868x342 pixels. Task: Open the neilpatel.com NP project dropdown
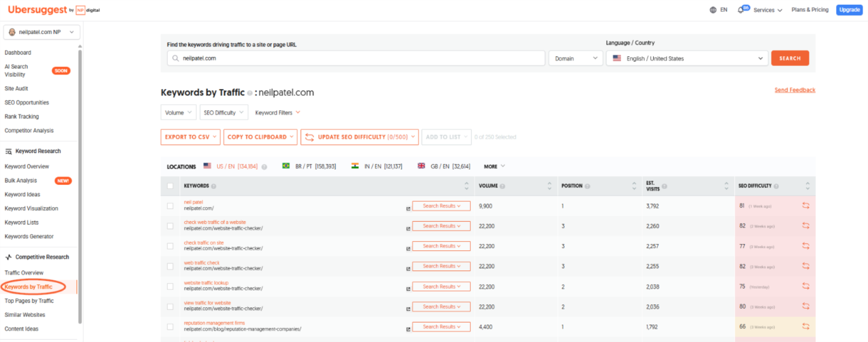point(42,32)
